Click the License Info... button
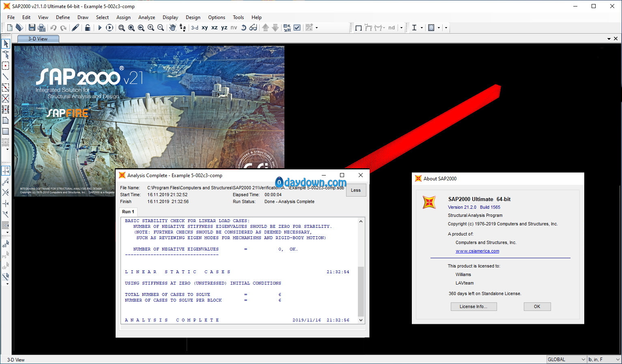The image size is (622, 364). click(473, 306)
